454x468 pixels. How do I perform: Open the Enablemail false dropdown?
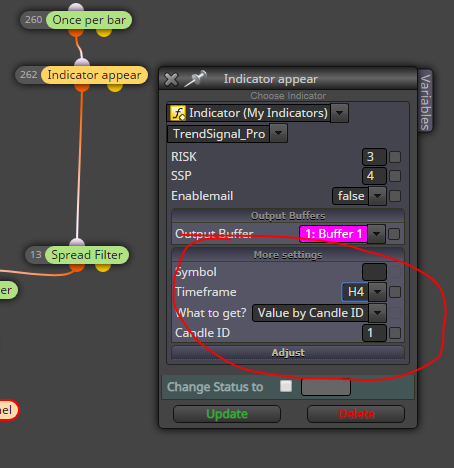pyautogui.click(x=359, y=196)
